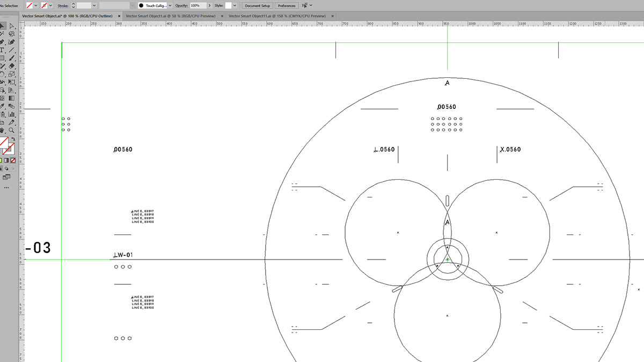Select the Line Segment tool
Image resolution: width=644 pixels, height=362 pixels.
point(11,49)
